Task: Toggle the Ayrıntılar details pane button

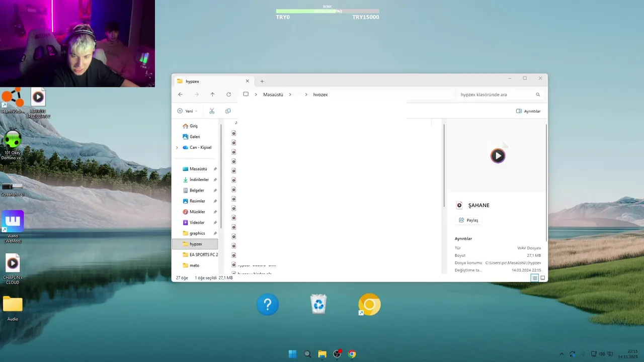Action: click(x=528, y=111)
